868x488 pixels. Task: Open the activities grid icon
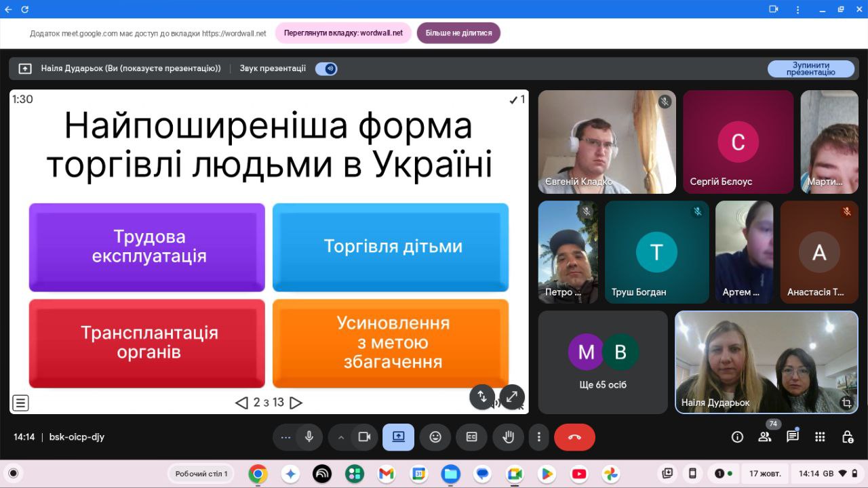click(820, 437)
